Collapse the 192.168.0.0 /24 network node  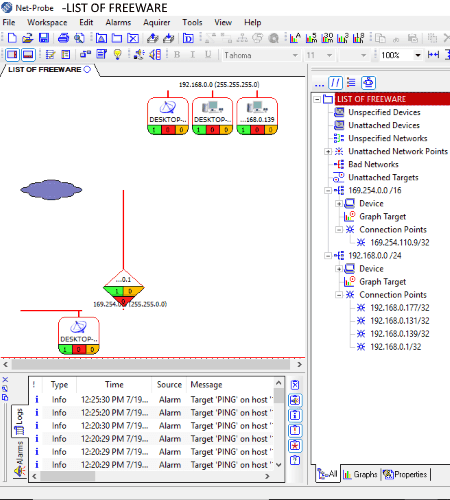[328, 256]
